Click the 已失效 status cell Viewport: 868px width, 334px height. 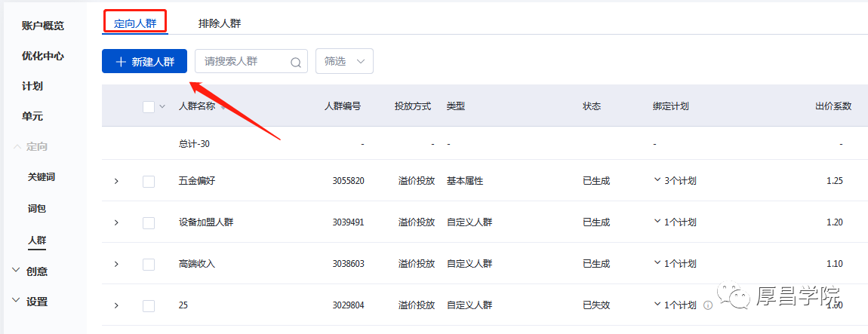[x=596, y=305]
